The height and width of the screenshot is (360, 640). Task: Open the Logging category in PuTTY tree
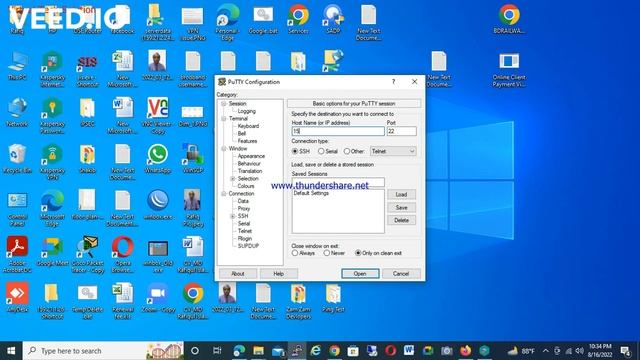coord(247,111)
